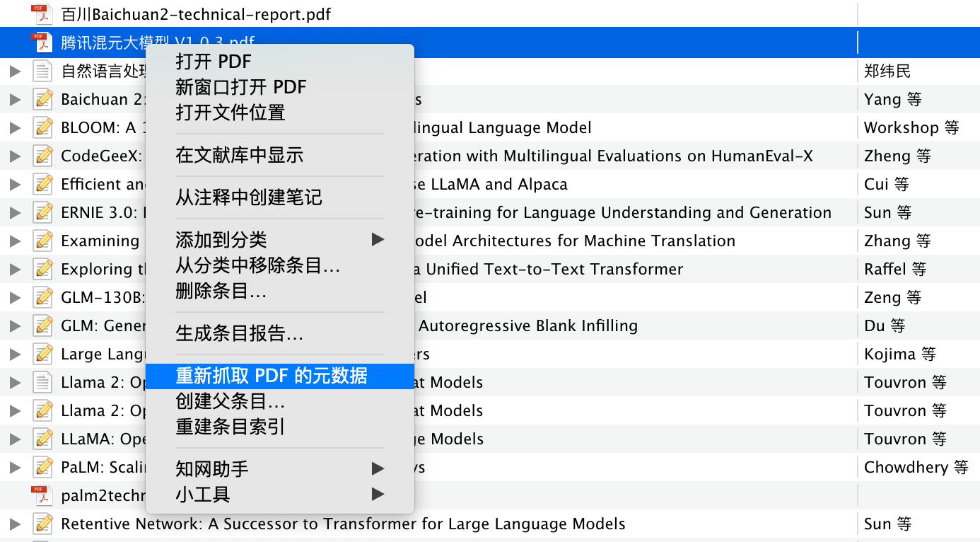The height and width of the screenshot is (542, 980).
Task: Select 重建条目索引 menu entry
Action: [x=279, y=427]
